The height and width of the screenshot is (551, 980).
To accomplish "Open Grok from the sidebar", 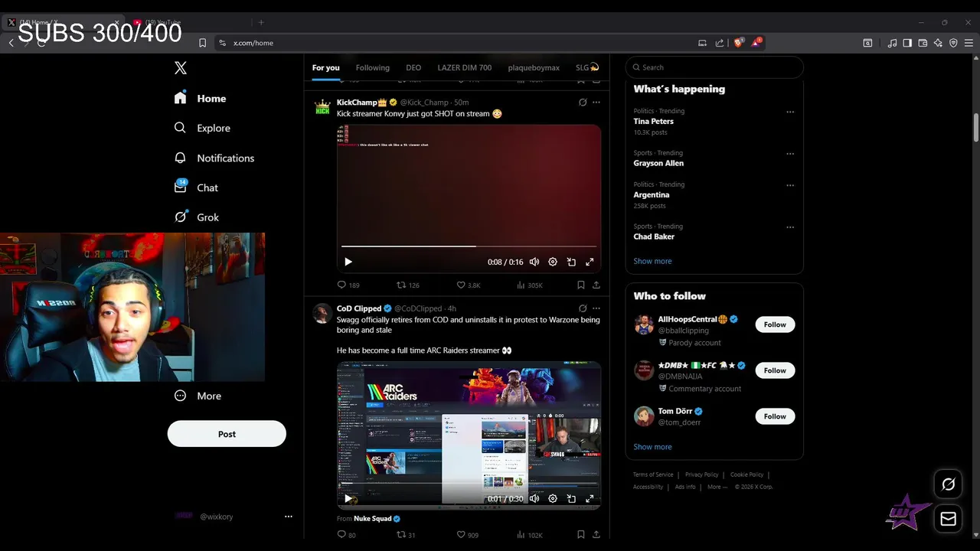I will (197, 217).
